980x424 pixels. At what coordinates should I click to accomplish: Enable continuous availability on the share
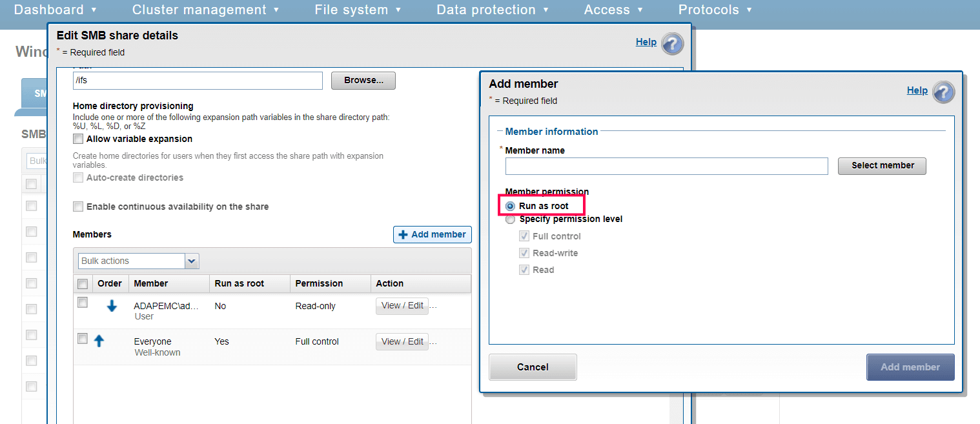point(78,207)
